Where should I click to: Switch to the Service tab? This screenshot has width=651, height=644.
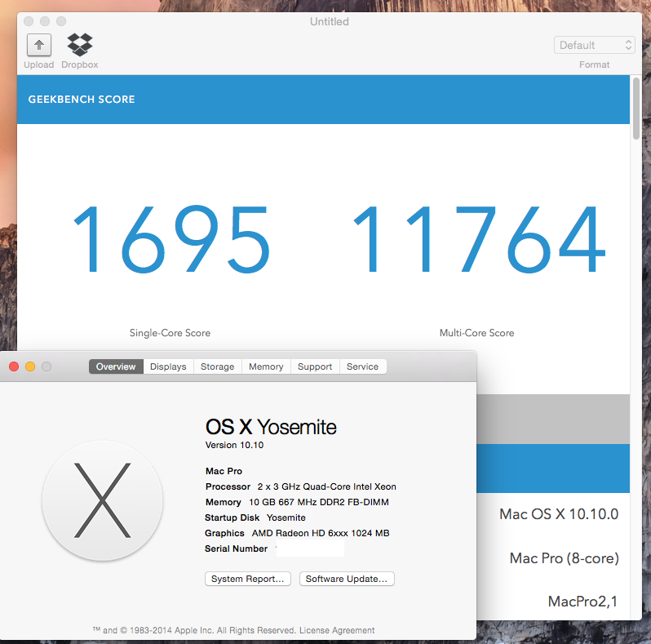pos(362,366)
